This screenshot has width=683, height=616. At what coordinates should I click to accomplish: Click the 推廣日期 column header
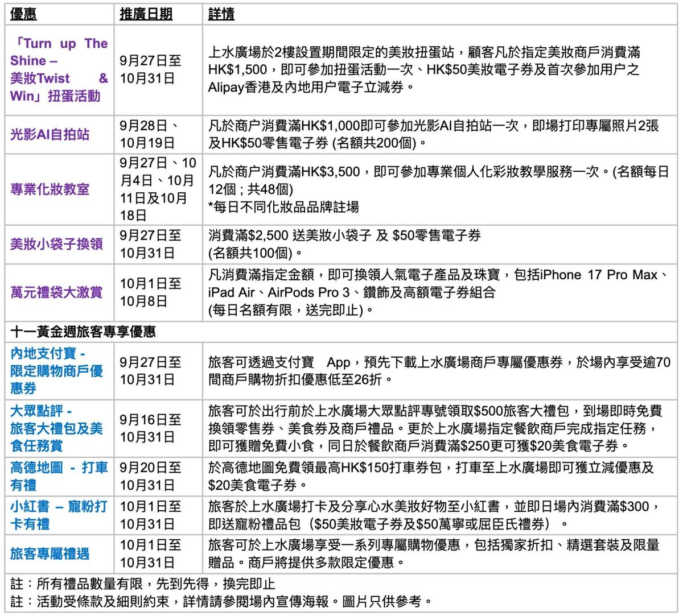[x=146, y=14]
